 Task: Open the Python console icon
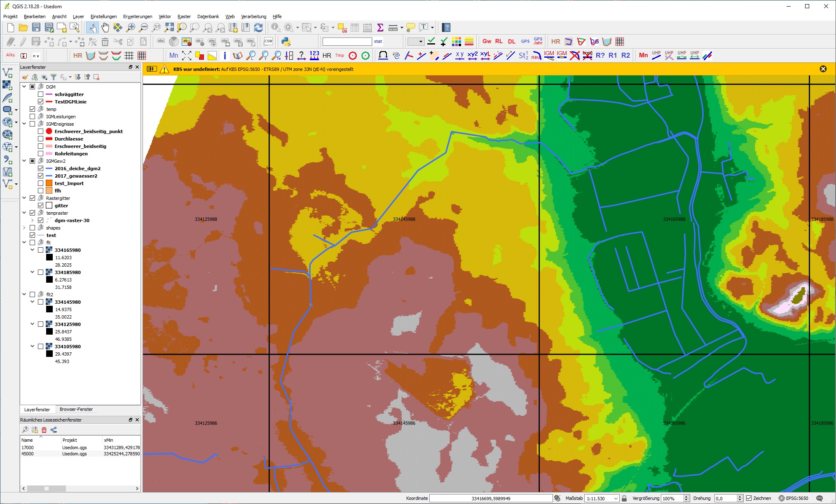pos(286,42)
